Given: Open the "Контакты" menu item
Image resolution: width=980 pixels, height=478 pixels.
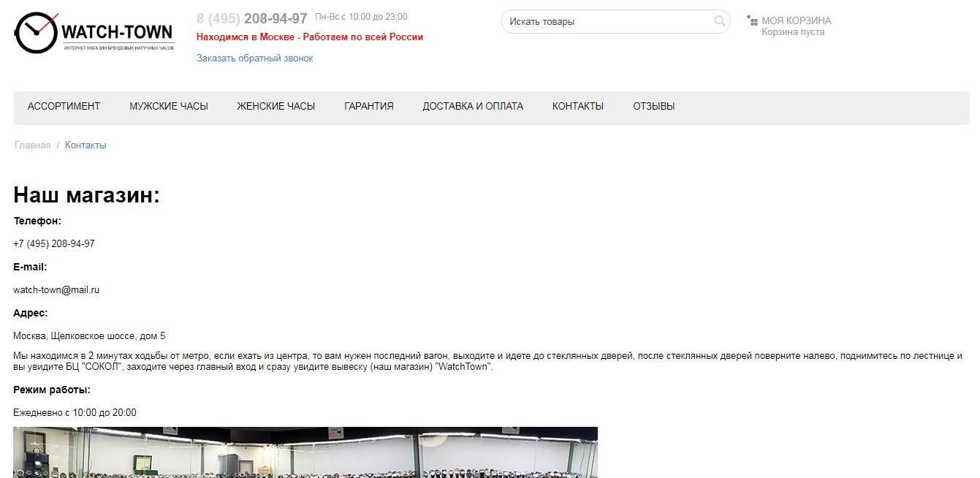Looking at the screenshot, I should 578,106.
